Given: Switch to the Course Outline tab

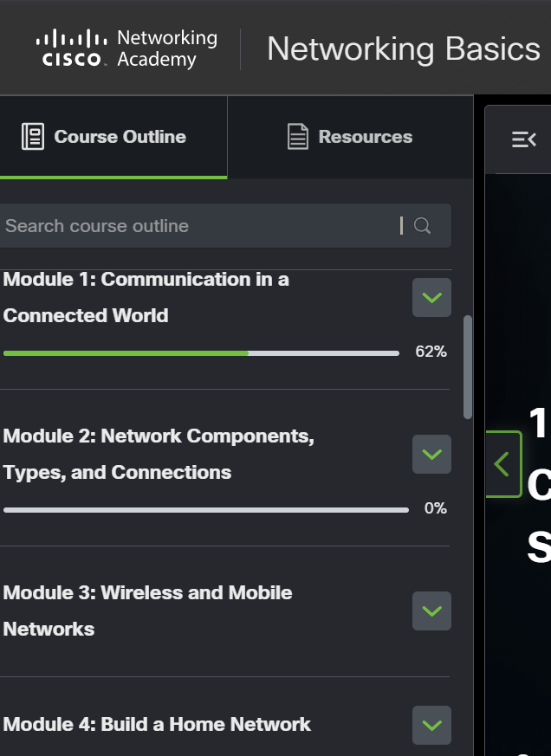Looking at the screenshot, I should (113, 137).
